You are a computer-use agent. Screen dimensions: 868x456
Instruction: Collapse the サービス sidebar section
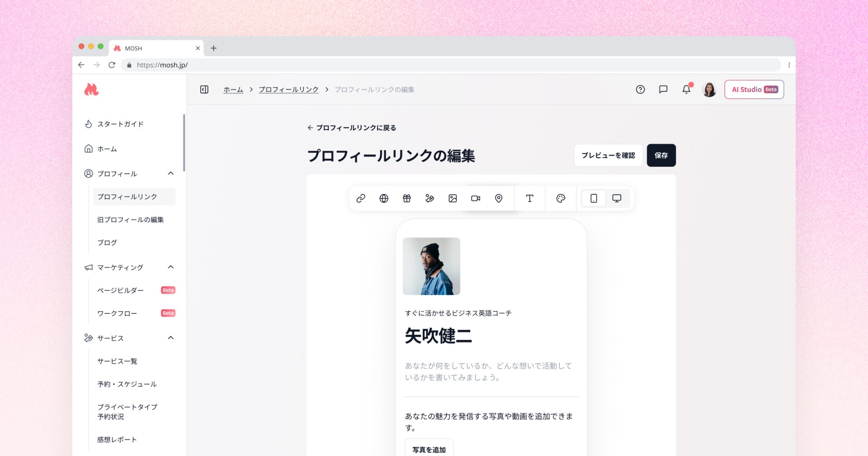pos(170,338)
